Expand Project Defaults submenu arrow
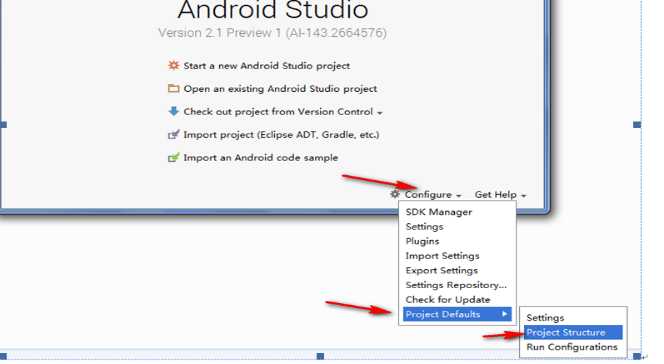The width and height of the screenshot is (664, 364). (504, 314)
